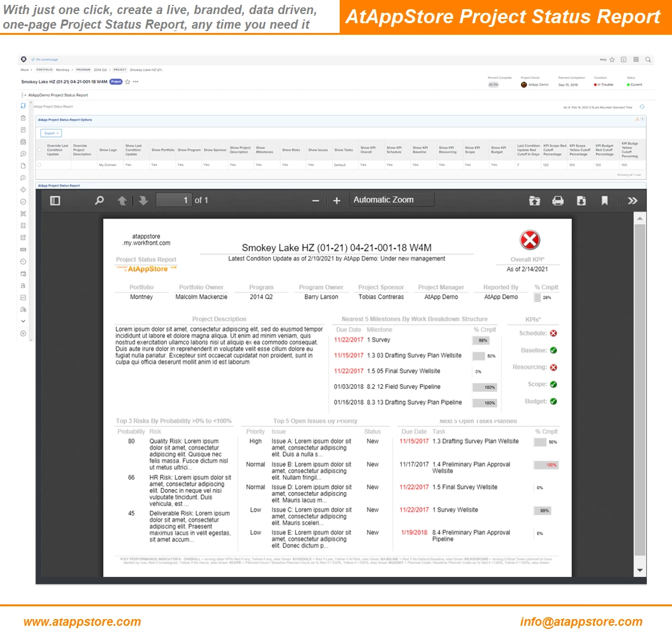Click Help in top bar
672x638 pixels.
tap(603, 59)
